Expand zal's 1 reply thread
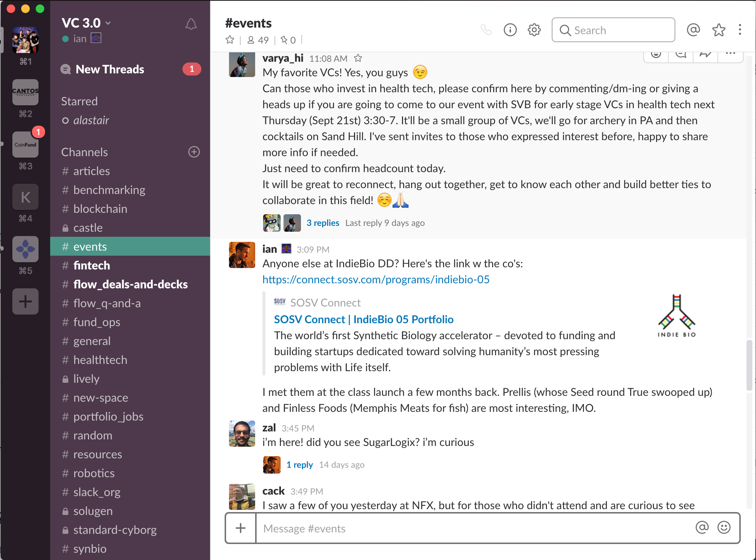 (x=299, y=464)
